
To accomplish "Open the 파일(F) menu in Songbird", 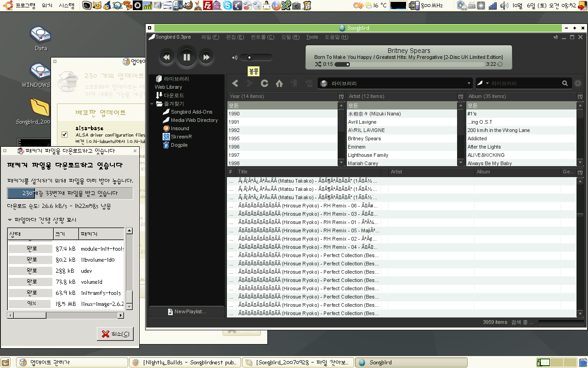I will pyautogui.click(x=210, y=37).
